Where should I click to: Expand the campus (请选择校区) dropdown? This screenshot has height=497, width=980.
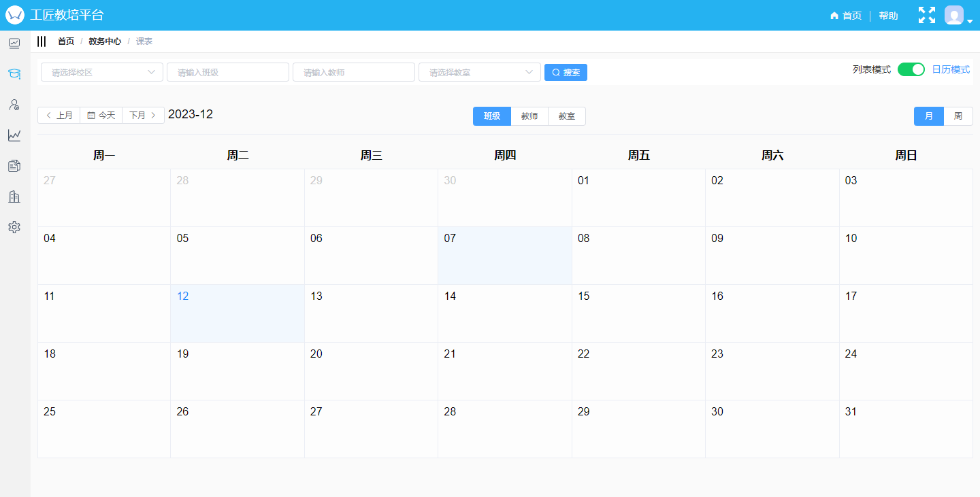coord(102,72)
